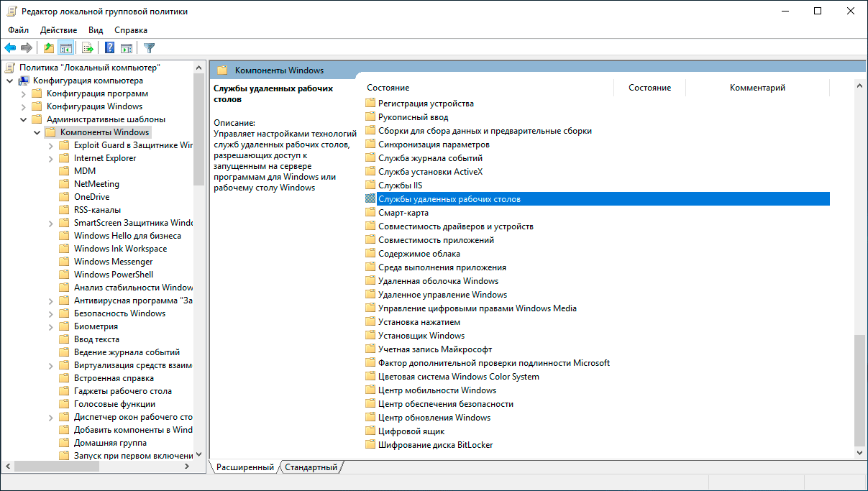Open the Справка menu
Image resolution: width=868 pixels, height=491 pixels.
pos(131,30)
